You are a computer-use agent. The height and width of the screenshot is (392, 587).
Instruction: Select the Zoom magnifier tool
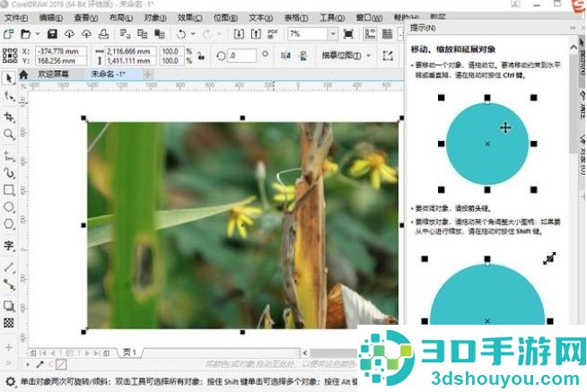coord(9,135)
